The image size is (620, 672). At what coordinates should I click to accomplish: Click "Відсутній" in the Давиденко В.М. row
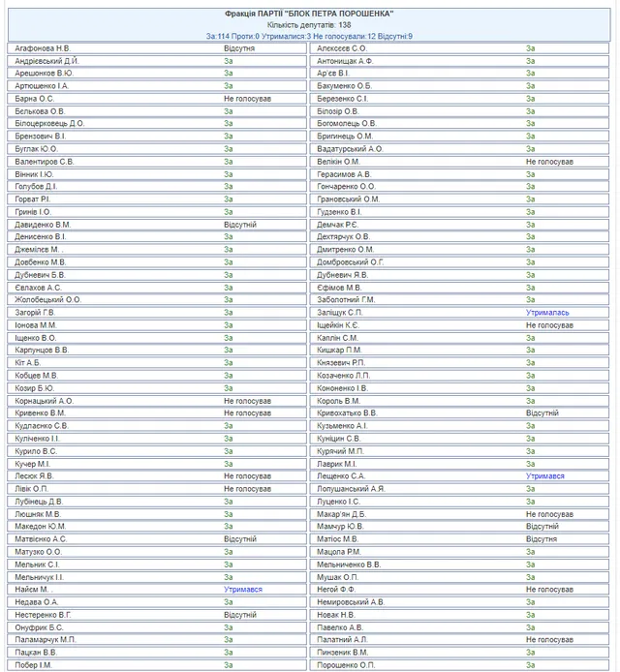tap(240, 225)
